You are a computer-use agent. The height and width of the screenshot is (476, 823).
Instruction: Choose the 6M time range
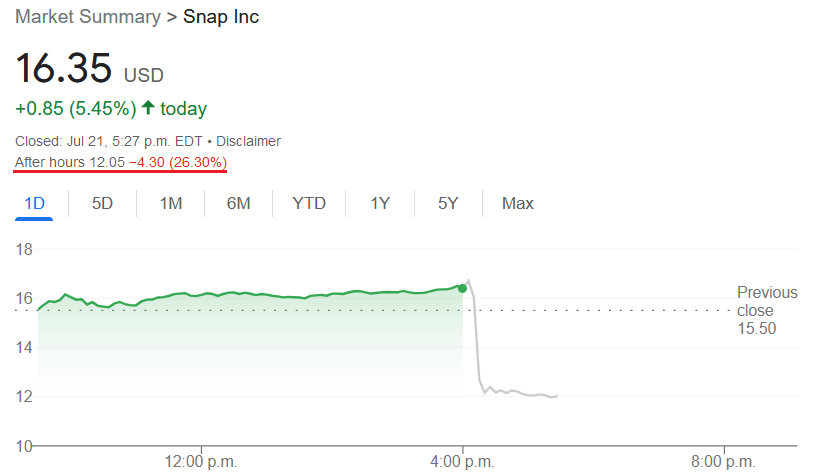point(238,204)
